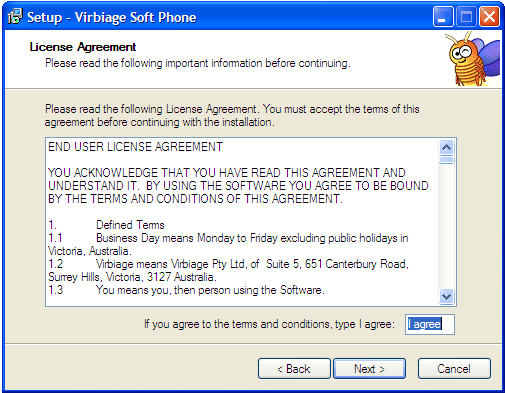Click clause 1.3 'You means you' line
The width and height of the screenshot is (505, 393).
pyautogui.click(x=186, y=290)
